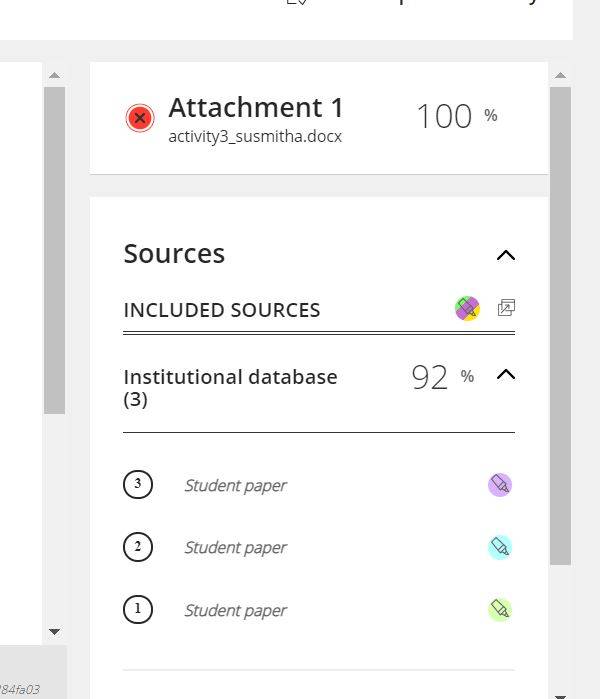The image size is (600, 699).
Task: Click activity3_susmitha.docx file name
Action: coord(255,136)
